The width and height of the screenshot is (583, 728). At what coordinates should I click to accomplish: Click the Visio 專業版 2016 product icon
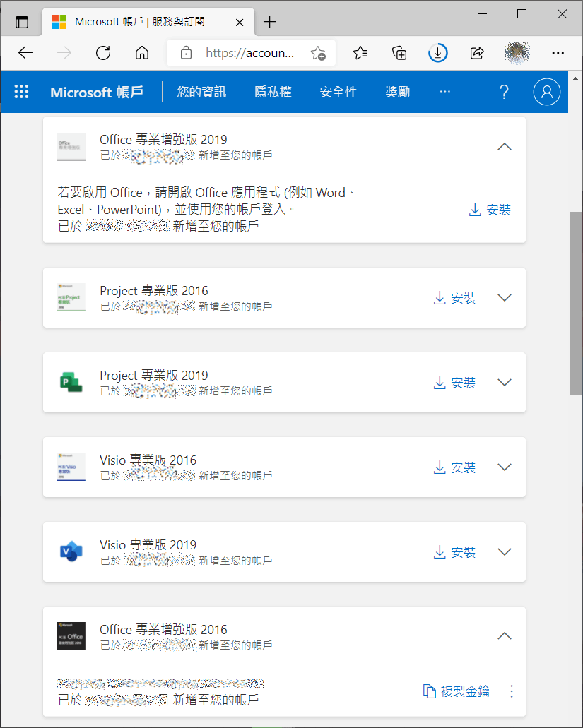pos(71,467)
